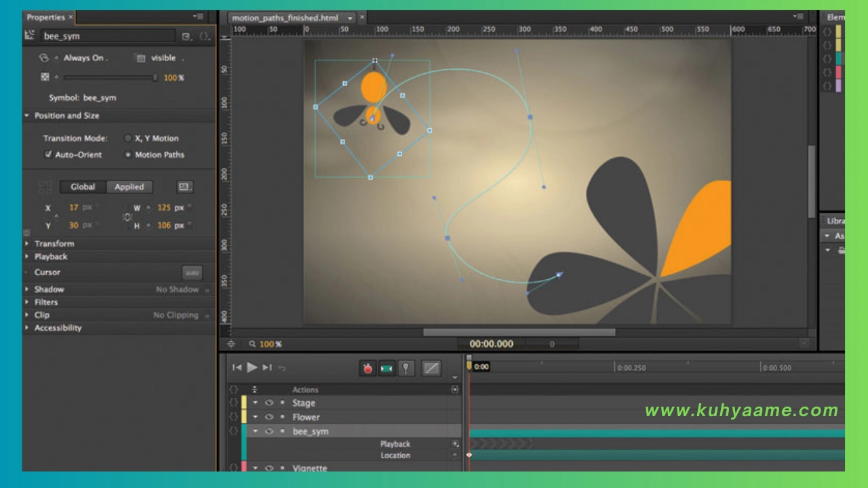868x488 pixels.
Task: Click the Play button in timeline
Action: tap(252, 367)
